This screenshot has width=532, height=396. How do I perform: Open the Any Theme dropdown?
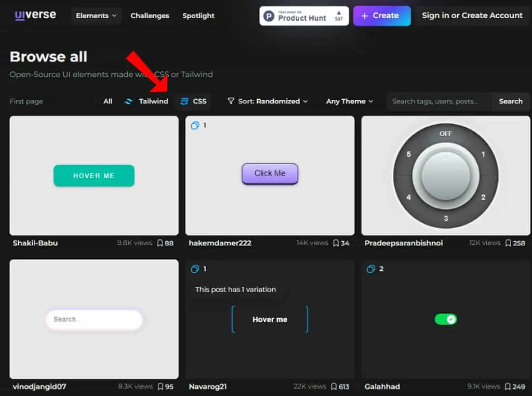[350, 101]
